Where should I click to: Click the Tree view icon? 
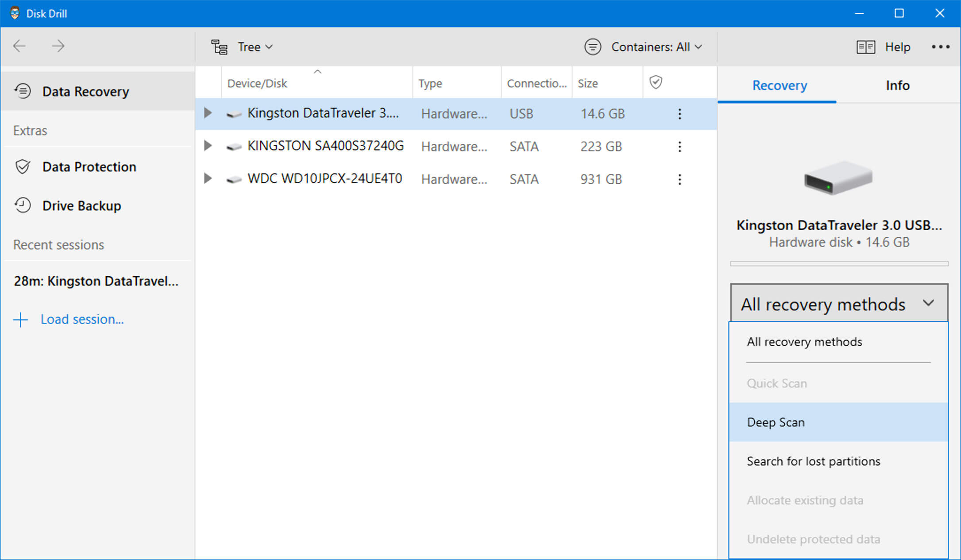point(219,47)
